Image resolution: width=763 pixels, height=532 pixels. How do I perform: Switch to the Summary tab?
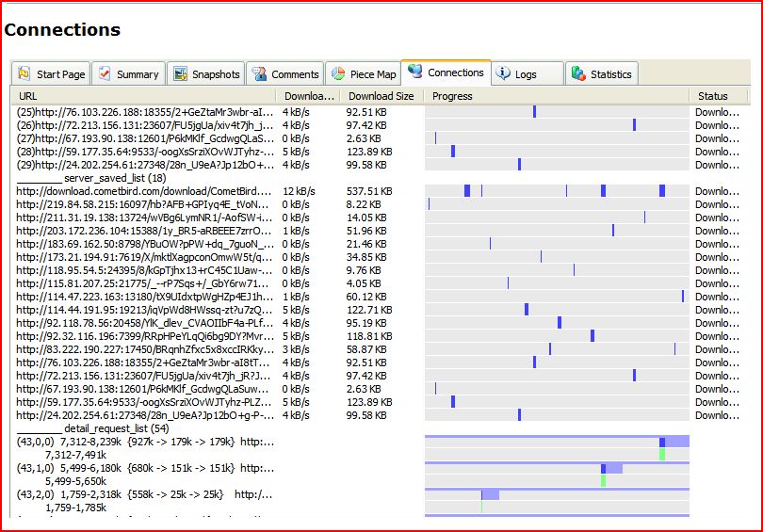pyautogui.click(x=129, y=73)
